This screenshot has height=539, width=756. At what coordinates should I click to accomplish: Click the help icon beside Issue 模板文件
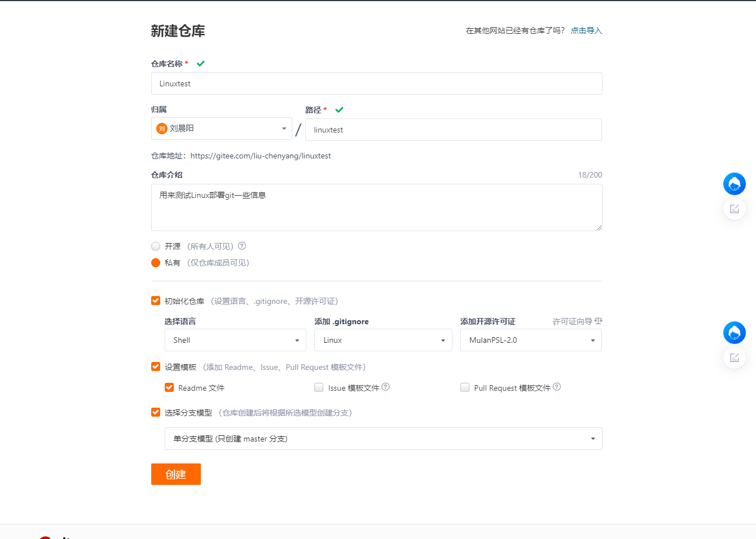(386, 387)
